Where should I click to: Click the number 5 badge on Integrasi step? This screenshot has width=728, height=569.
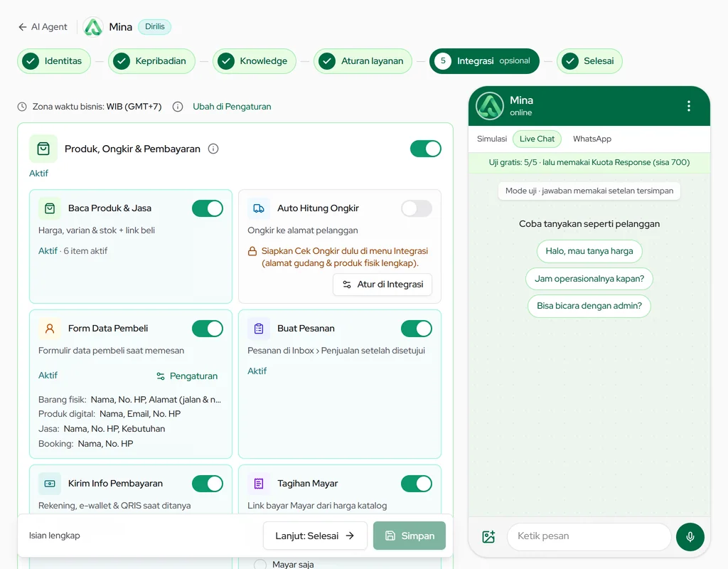(443, 61)
